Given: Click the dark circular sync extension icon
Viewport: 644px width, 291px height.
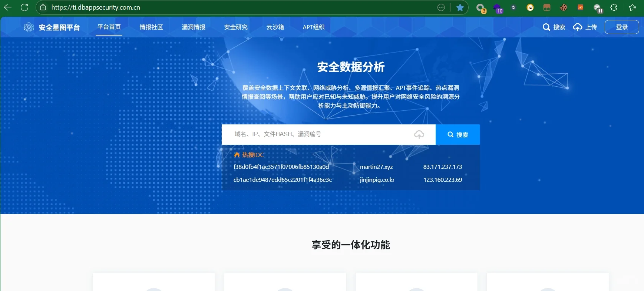Looking at the screenshot, I should 513,7.
